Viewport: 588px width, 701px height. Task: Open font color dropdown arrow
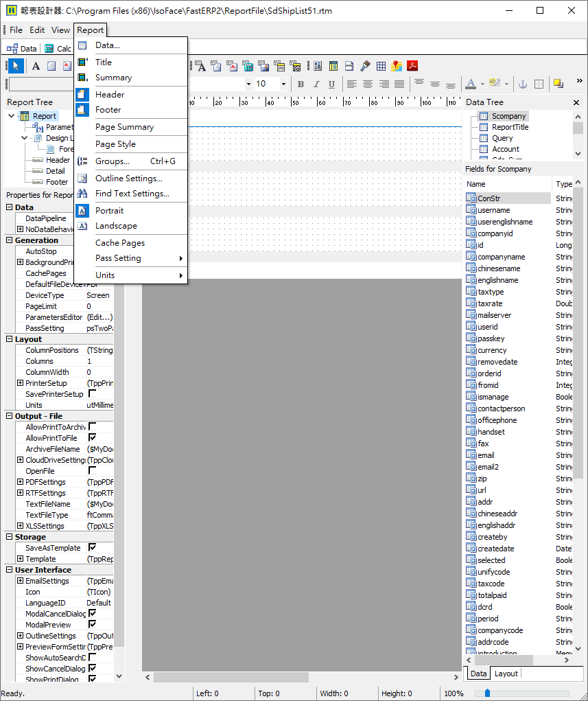click(482, 84)
